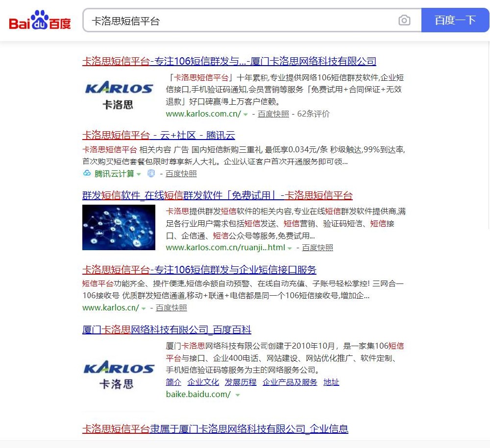Viewport: 490px width, 448px height.
Task: Jump to 发展历程 section
Action: coord(241,382)
